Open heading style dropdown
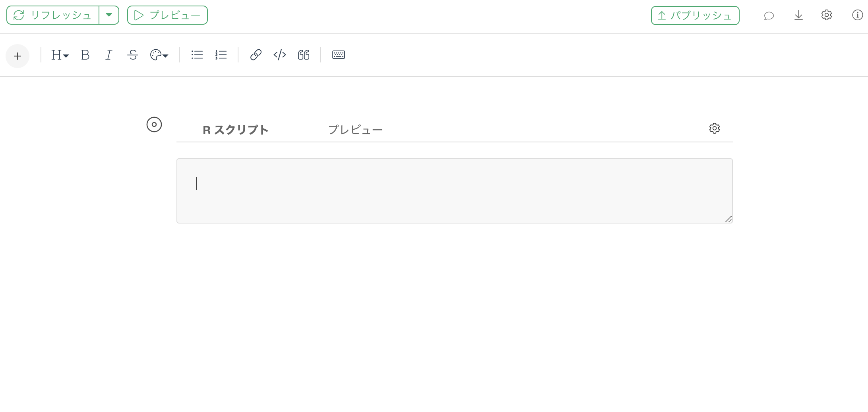Screen dimensions: 868x412 point(60,55)
